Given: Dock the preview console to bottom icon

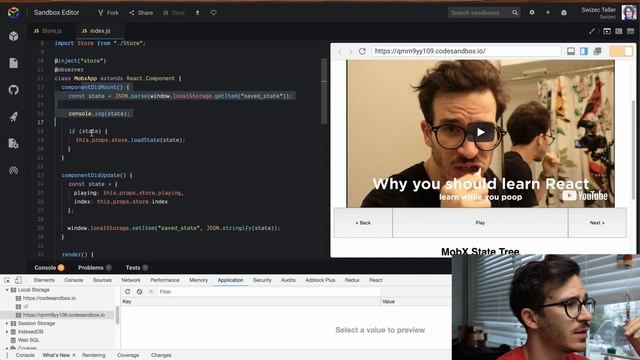Looking at the screenshot, I should point(571,51).
